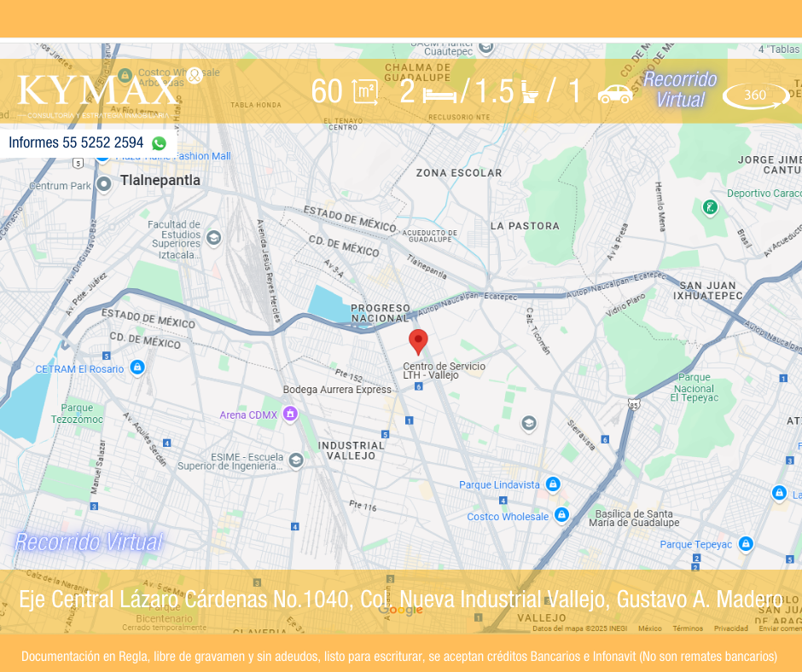The image size is (802, 672).
Task: Click Centrum Park label
Action: 60,186
